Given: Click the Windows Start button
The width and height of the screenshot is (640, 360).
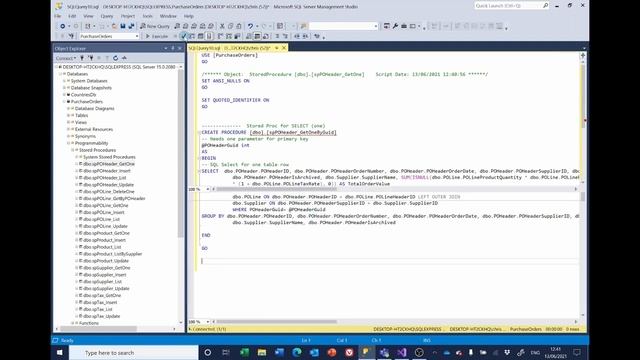Looking at the screenshot, I should click(x=60, y=352).
